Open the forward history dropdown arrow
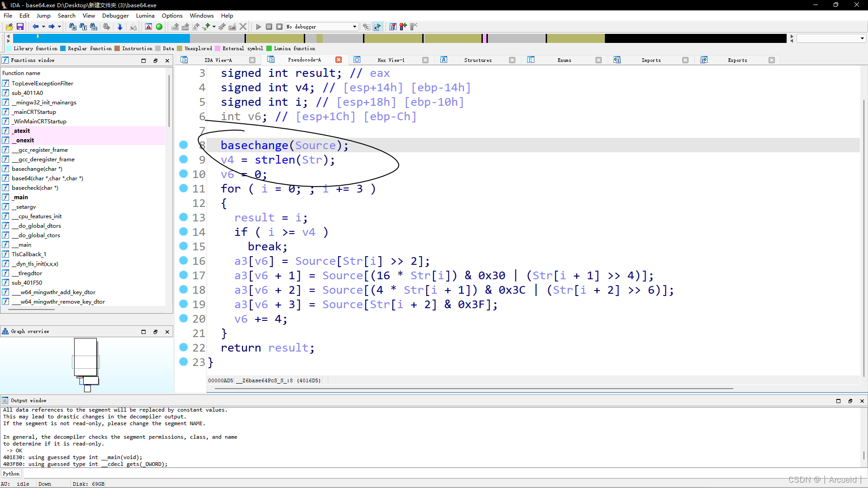The height and width of the screenshot is (488, 868). click(59, 27)
